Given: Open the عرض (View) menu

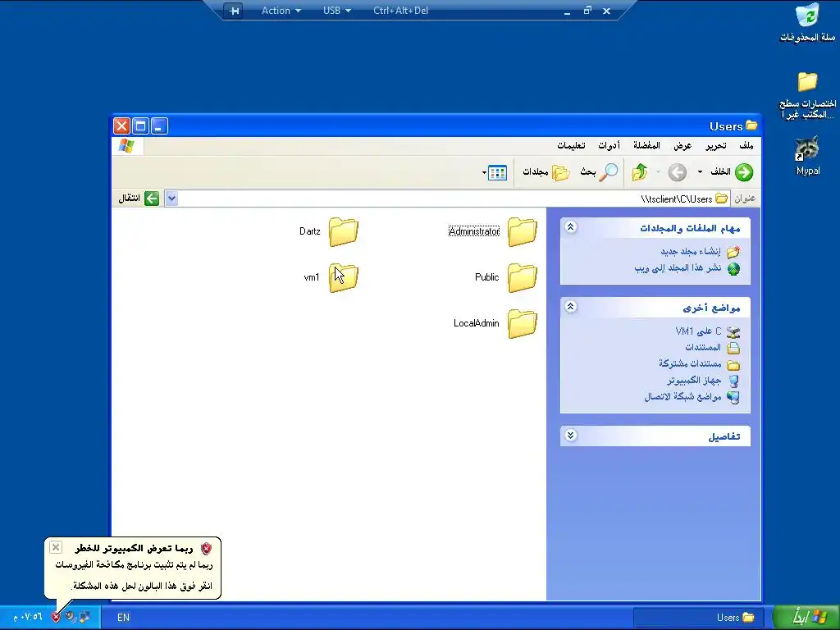Looking at the screenshot, I should coord(683,146).
